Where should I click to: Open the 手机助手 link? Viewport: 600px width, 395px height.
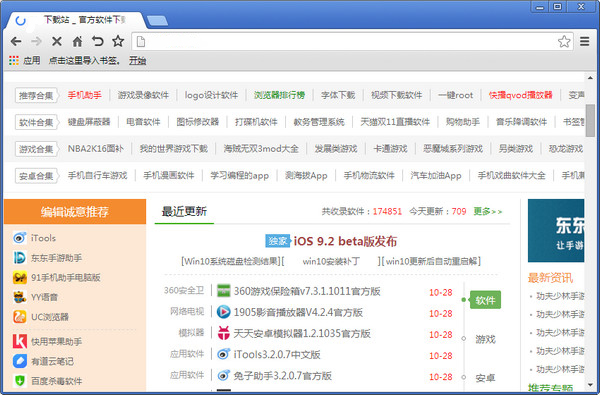(x=85, y=95)
